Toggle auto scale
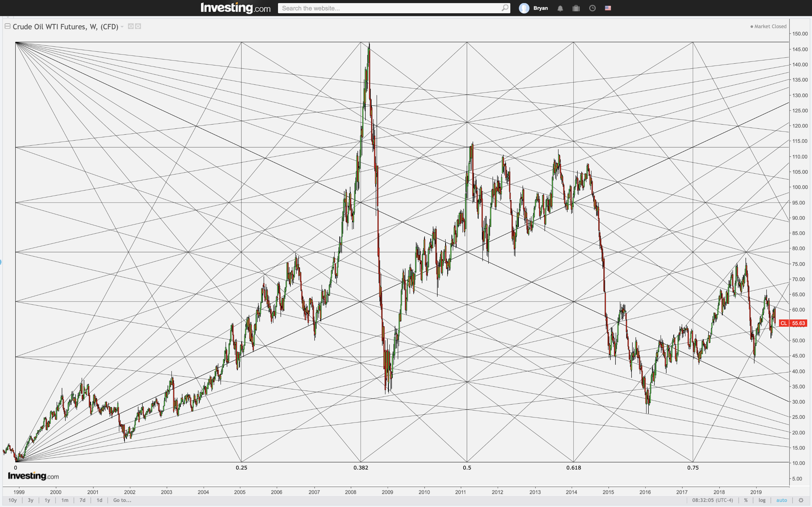 tap(782, 500)
